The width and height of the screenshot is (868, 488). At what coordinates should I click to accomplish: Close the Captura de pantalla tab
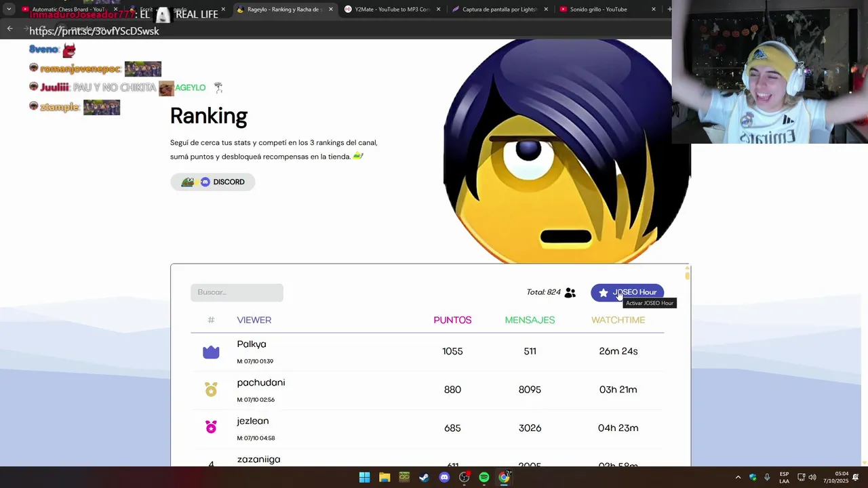coord(546,9)
